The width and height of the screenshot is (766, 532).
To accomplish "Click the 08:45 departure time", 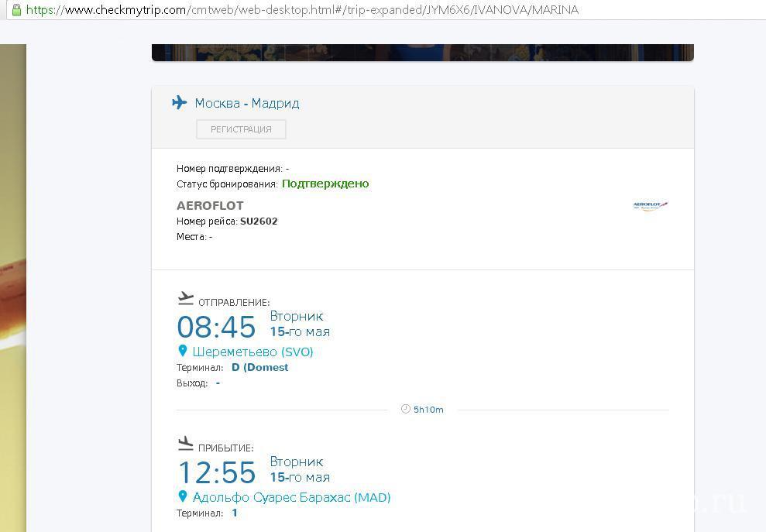I will pyautogui.click(x=216, y=327).
